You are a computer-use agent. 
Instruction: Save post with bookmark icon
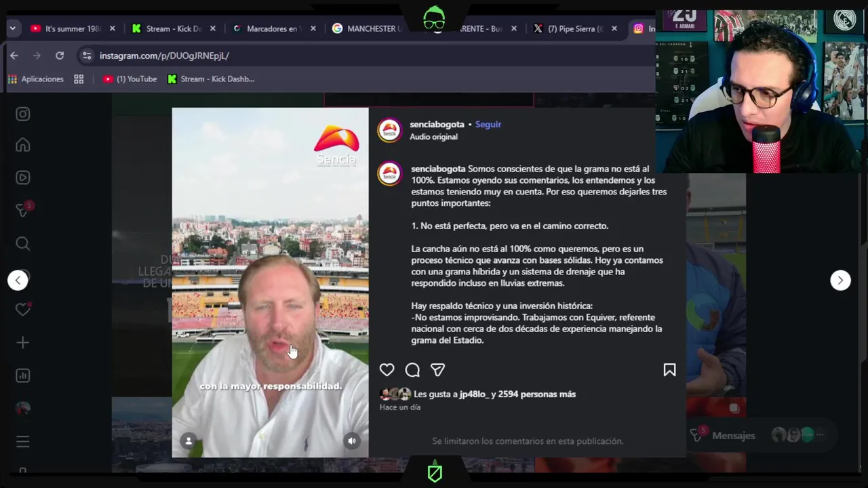pyautogui.click(x=669, y=369)
